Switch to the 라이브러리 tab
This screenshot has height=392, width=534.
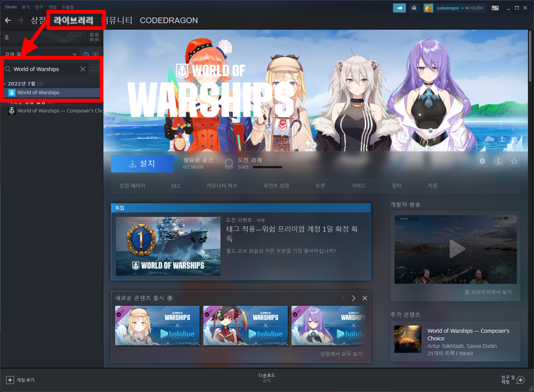[x=74, y=20]
